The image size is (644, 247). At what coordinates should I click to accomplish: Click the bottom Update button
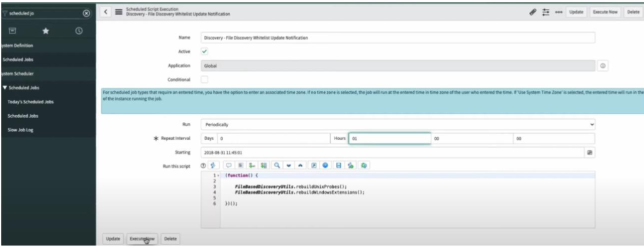tap(113, 239)
